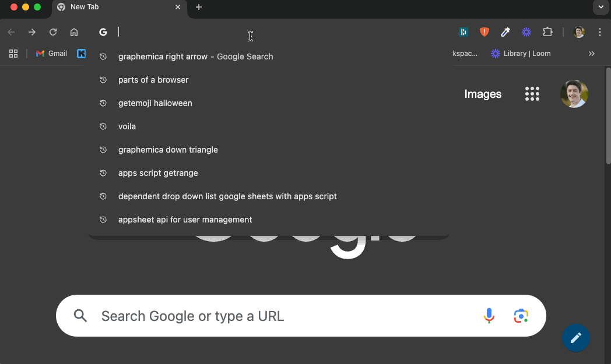611x364 pixels.
Task: Open the Gmail bookmark
Action: click(x=51, y=54)
